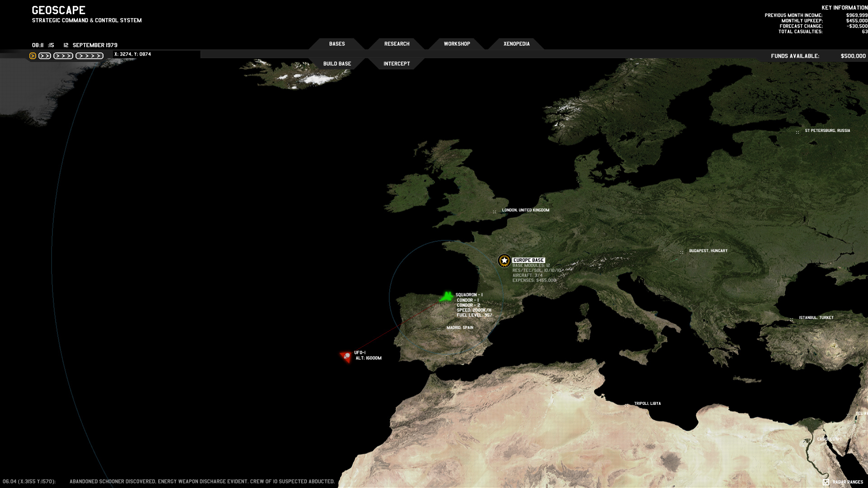868x488 pixels.
Task: Click the London city marker
Action: [495, 211]
